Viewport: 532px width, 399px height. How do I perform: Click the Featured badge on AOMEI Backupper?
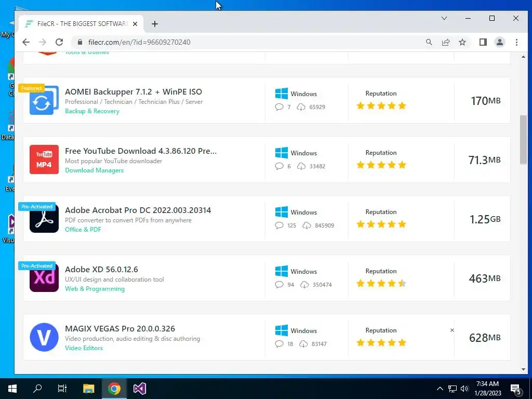coord(31,88)
